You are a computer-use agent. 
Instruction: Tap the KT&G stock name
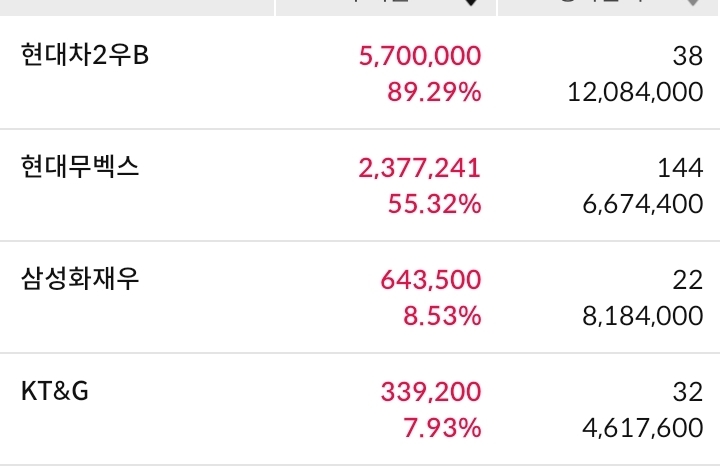pyautogui.click(x=55, y=391)
